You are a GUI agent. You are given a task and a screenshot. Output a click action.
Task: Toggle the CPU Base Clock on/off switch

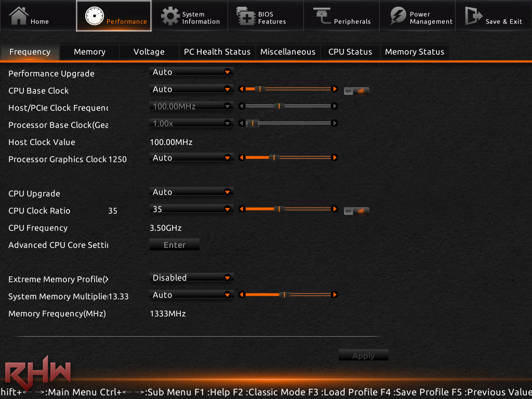pyautogui.click(x=356, y=91)
